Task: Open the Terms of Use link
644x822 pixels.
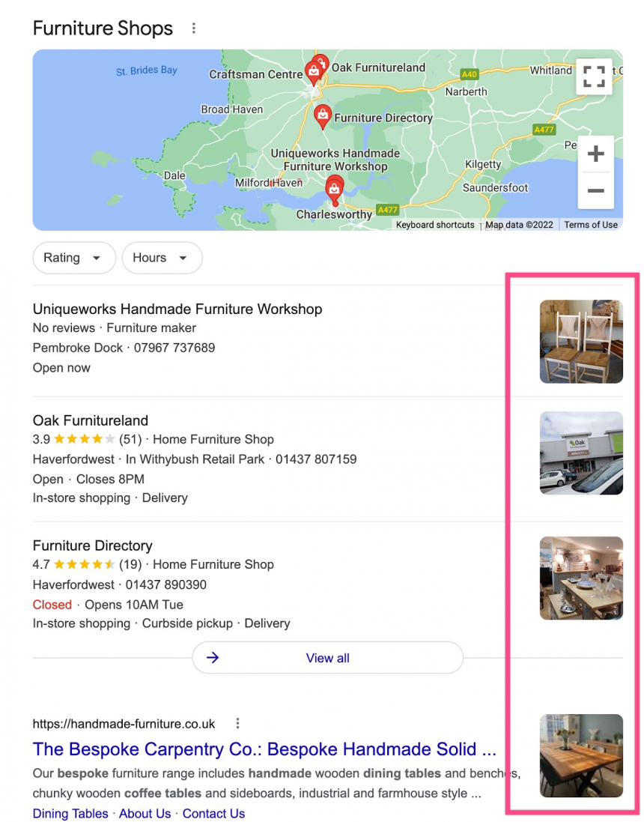Action: (x=591, y=224)
